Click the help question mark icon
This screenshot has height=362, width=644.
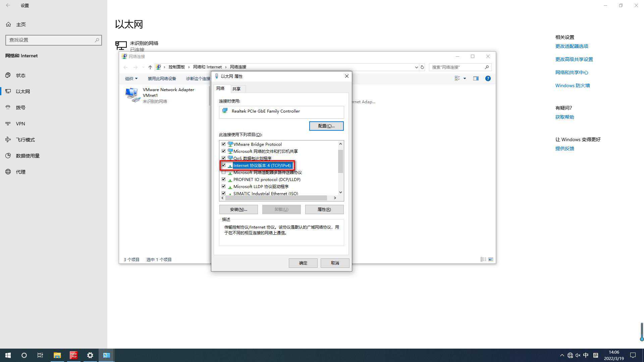[488, 78]
